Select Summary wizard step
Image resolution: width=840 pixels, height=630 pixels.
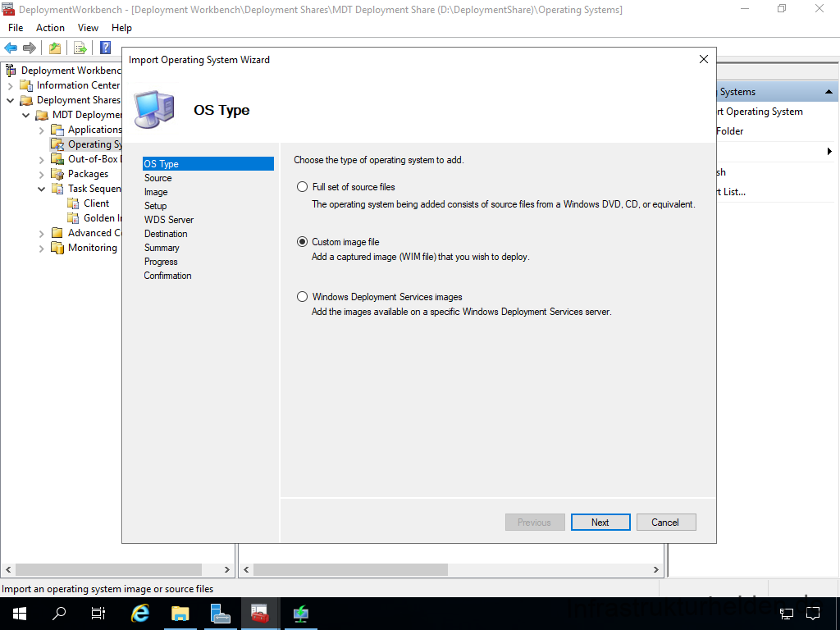pyautogui.click(x=162, y=248)
